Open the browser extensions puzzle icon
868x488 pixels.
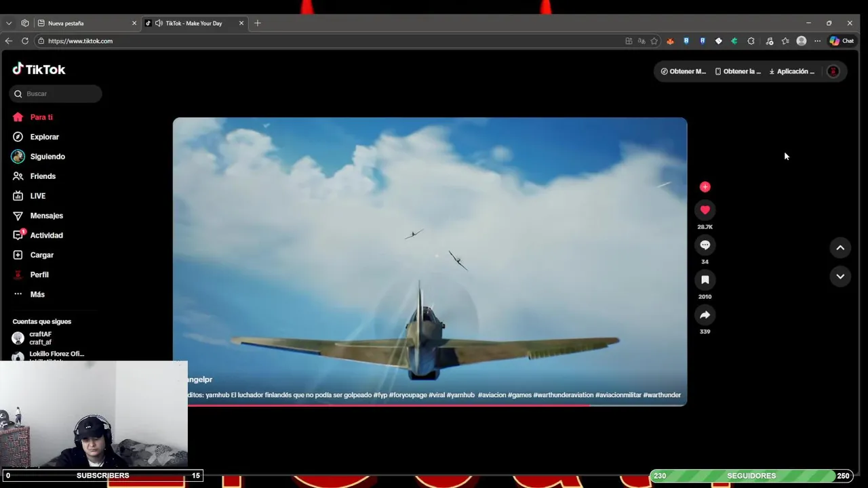(x=751, y=41)
